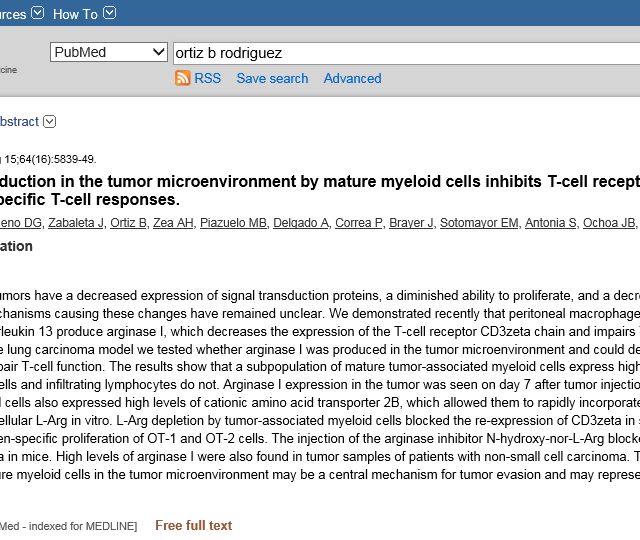This screenshot has height=540, width=640.
Task: Open the RSS text link
Action: (x=208, y=78)
